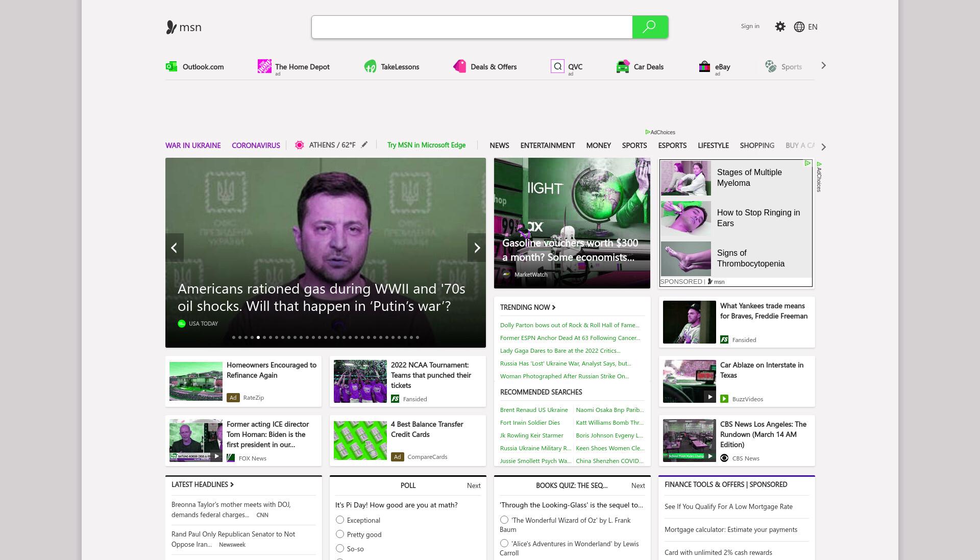Viewport: 980px width, 560px height.
Task: Click the TakeLessons icon
Action: pyautogui.click(x=370, y=66)
